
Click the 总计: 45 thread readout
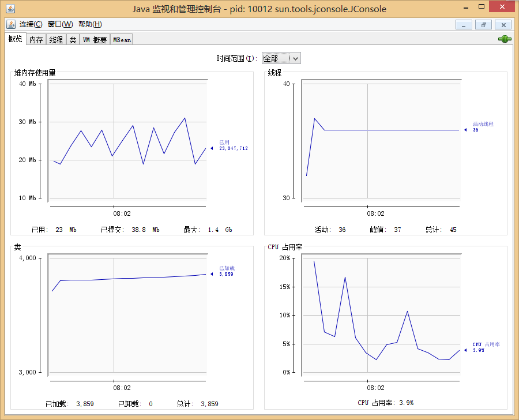(x=441, y=230)
